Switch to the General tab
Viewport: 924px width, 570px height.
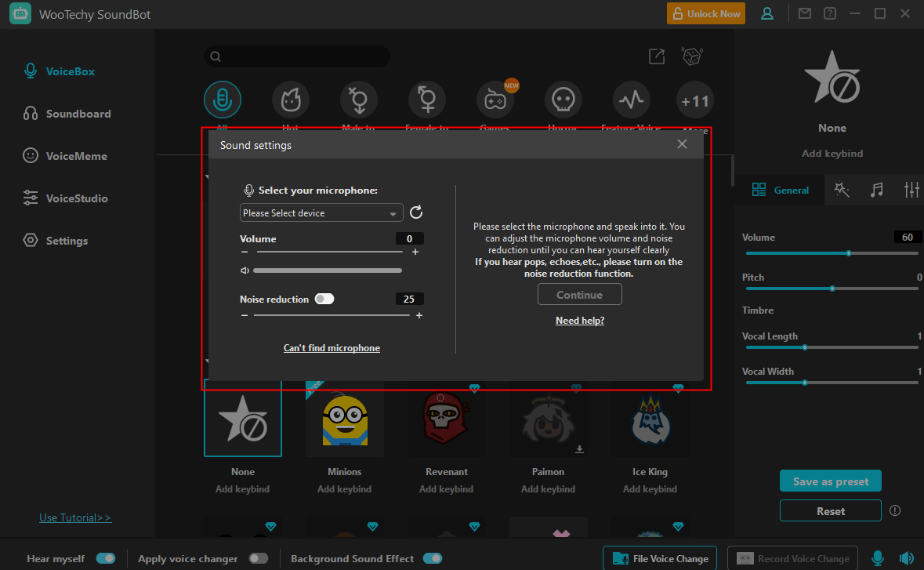click(x=780, y=190)
